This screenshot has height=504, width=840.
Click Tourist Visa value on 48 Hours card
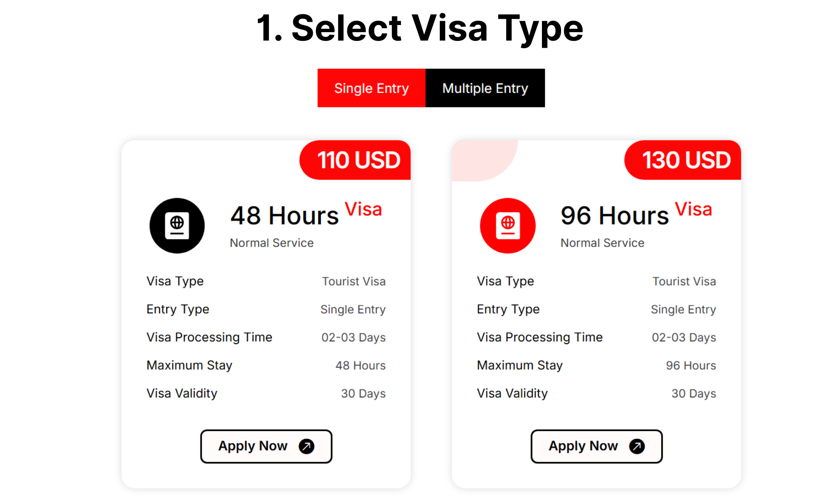pyautogui.click(x=353, y=281)
